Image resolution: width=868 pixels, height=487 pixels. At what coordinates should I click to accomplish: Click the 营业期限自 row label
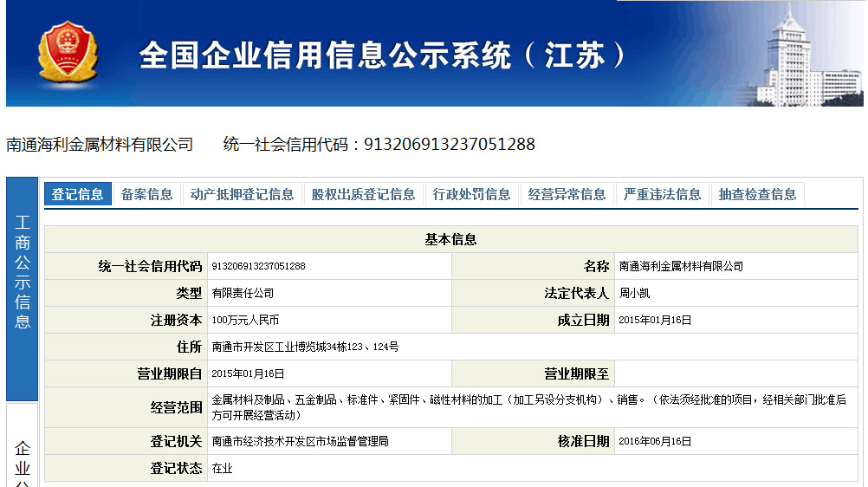pyautogui.click(x=170, y=374)
